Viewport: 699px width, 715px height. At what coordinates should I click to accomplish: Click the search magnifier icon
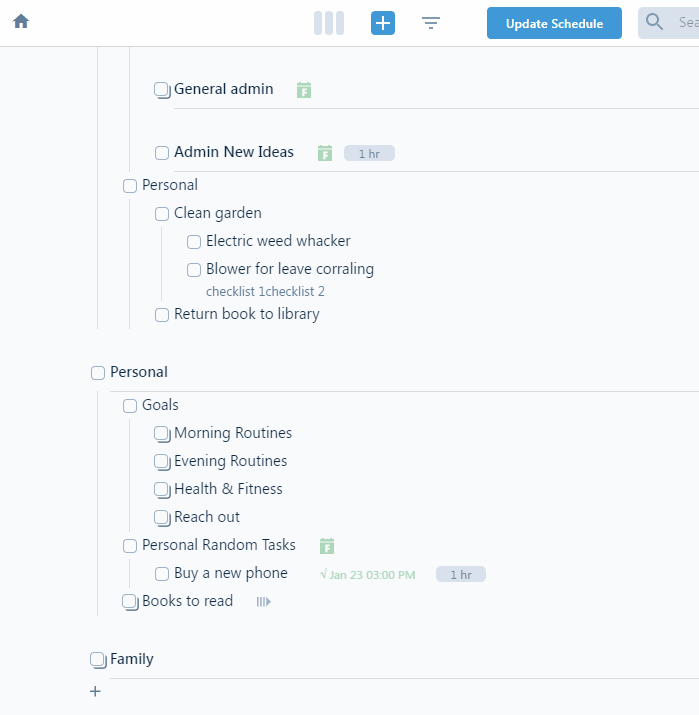pos(654,22)
